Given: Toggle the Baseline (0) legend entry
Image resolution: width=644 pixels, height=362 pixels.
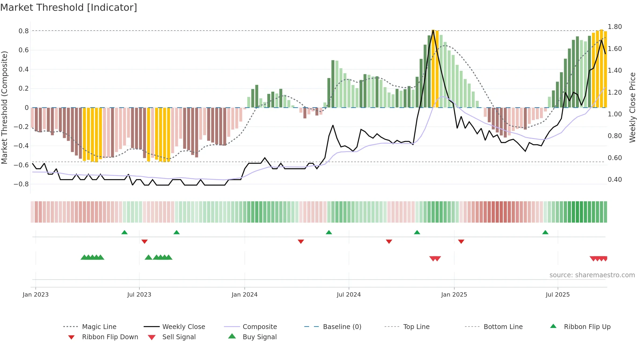Looking at the screenshot, I should (333, 327).
